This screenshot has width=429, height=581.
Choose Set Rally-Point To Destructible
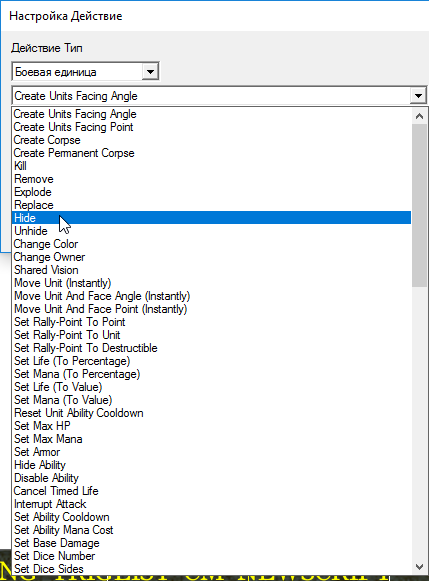point(212,348)
